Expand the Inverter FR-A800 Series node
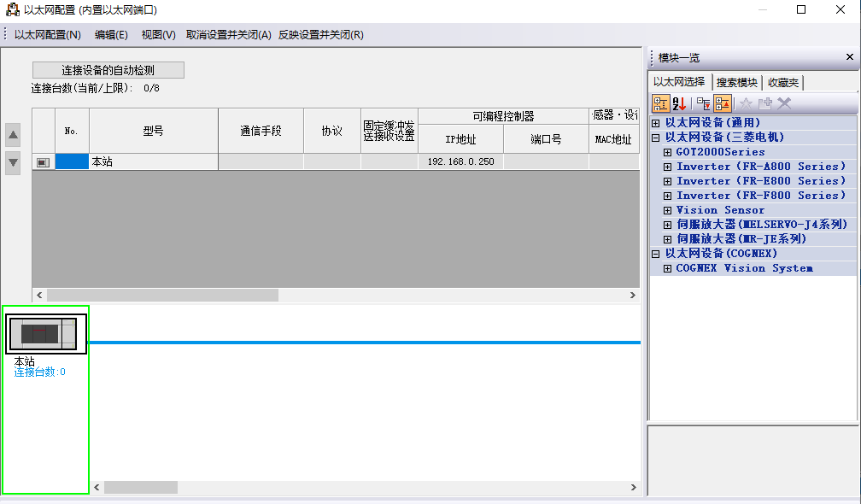 [x=667, y=166]
